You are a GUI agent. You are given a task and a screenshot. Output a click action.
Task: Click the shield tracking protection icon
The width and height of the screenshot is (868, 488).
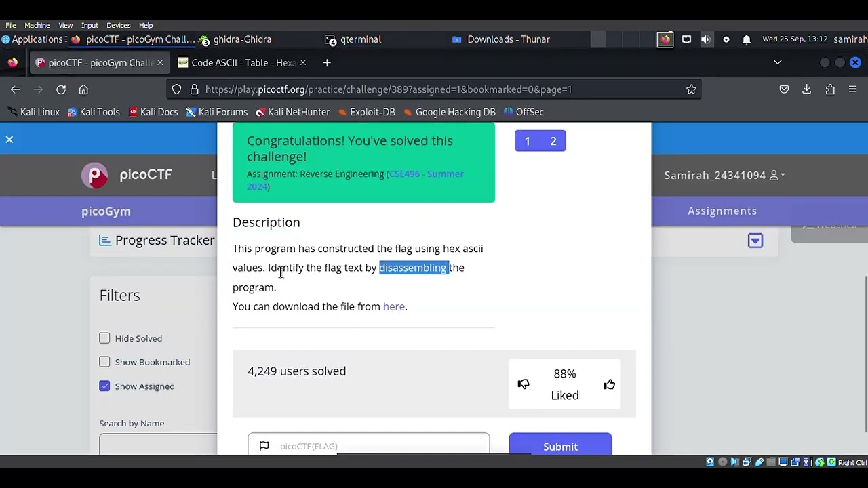tap(176, 89)
